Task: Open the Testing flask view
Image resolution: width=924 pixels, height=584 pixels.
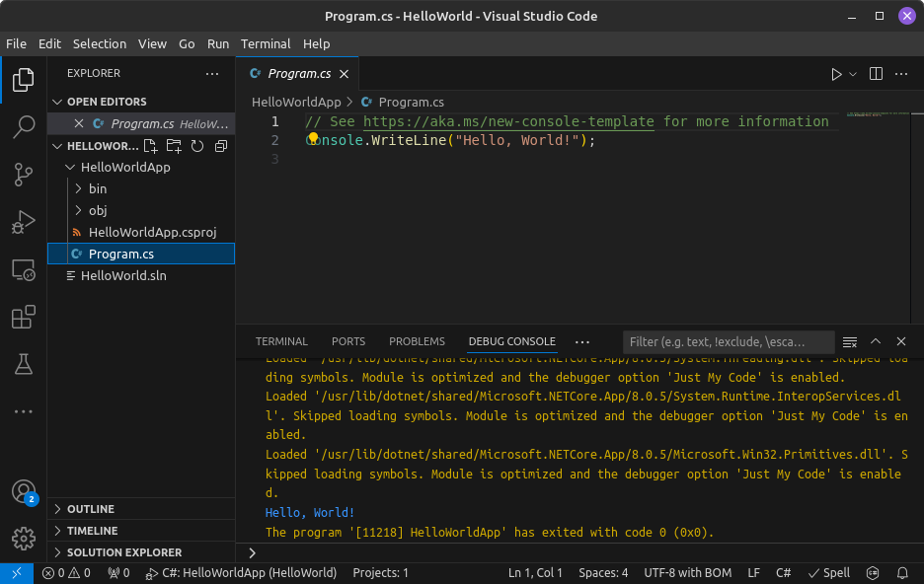Action: pos(23,364)
